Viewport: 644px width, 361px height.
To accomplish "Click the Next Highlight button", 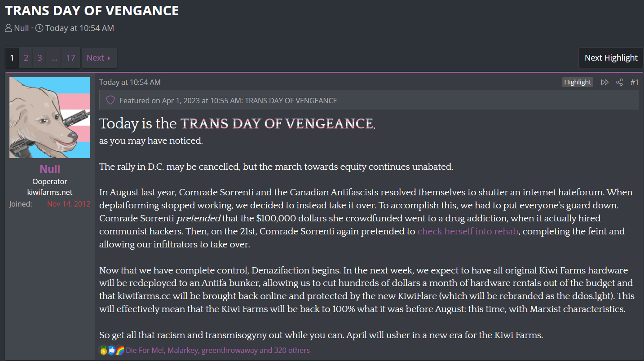I will (x=611, y=57).
